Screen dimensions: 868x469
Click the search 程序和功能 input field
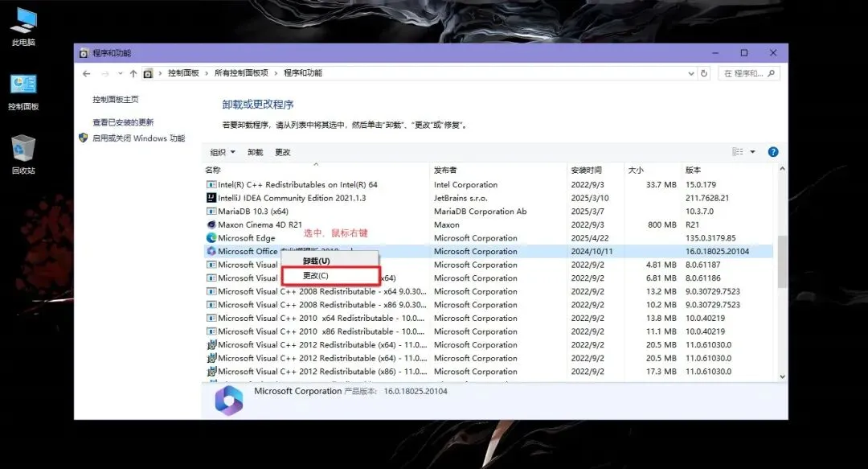[x=748, y=73]
